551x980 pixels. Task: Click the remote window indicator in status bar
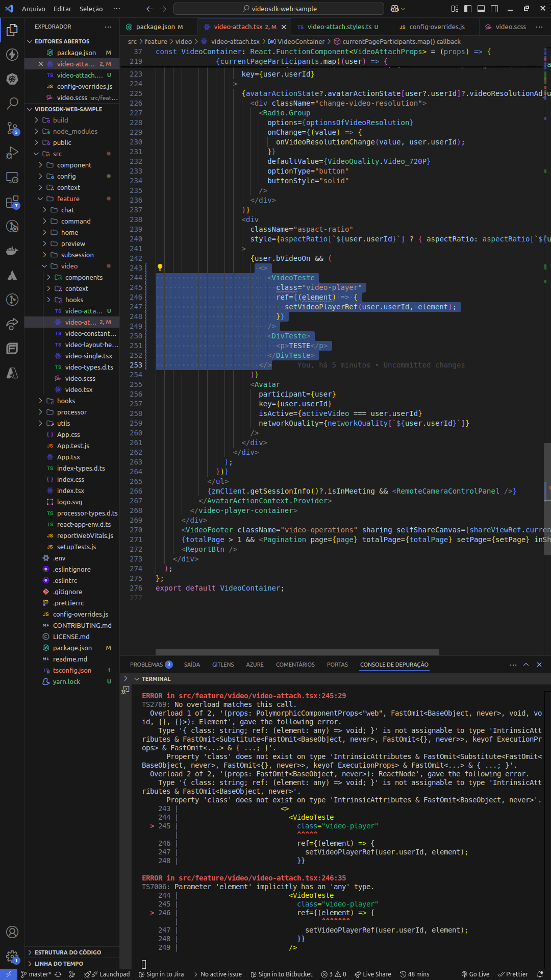(9, 974)
